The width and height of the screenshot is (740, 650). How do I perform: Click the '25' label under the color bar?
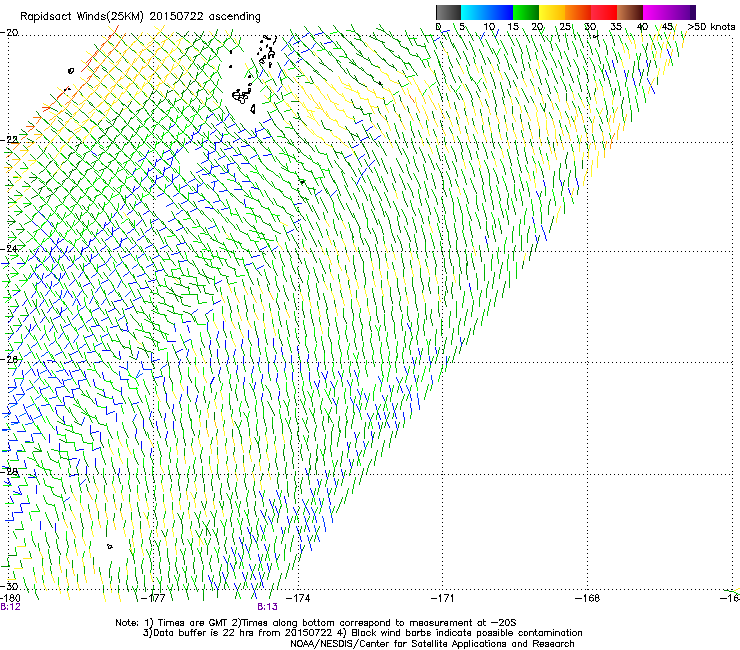coord(565,27)
